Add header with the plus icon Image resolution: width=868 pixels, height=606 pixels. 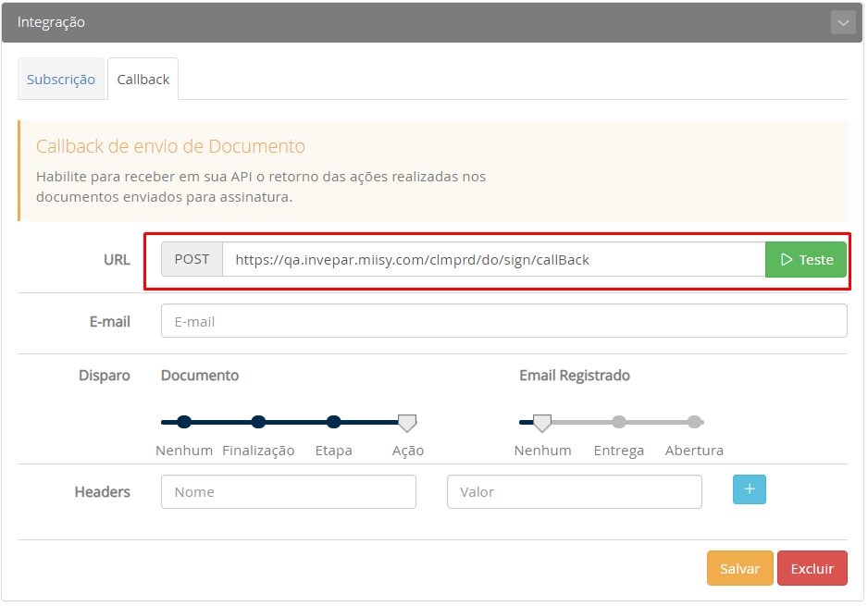tap(749, 489)
